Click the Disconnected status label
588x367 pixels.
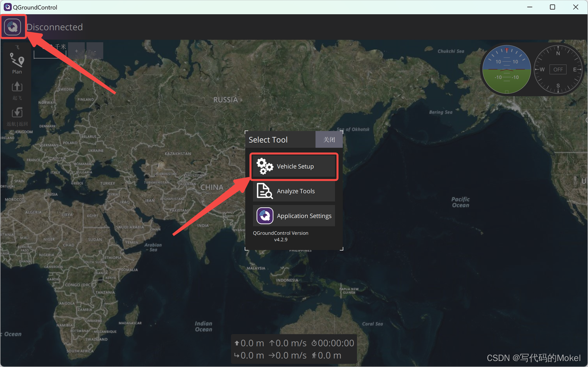(x=55, y=27)
